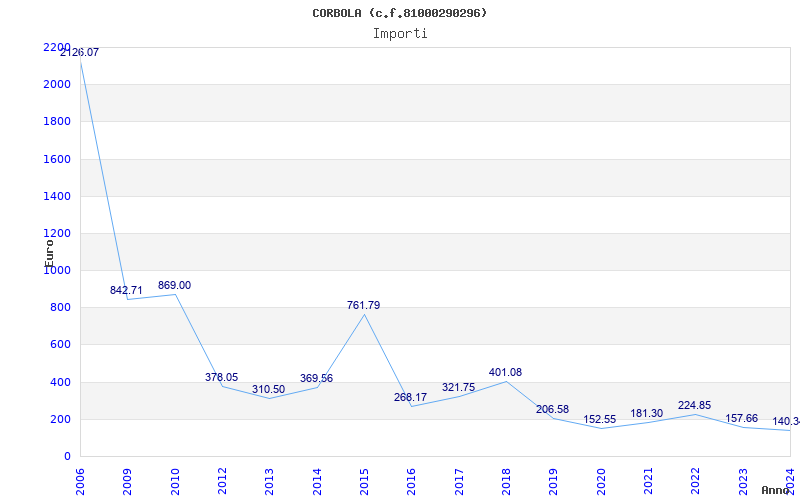Click the 400 value on Euro axis

coord(60,382)
